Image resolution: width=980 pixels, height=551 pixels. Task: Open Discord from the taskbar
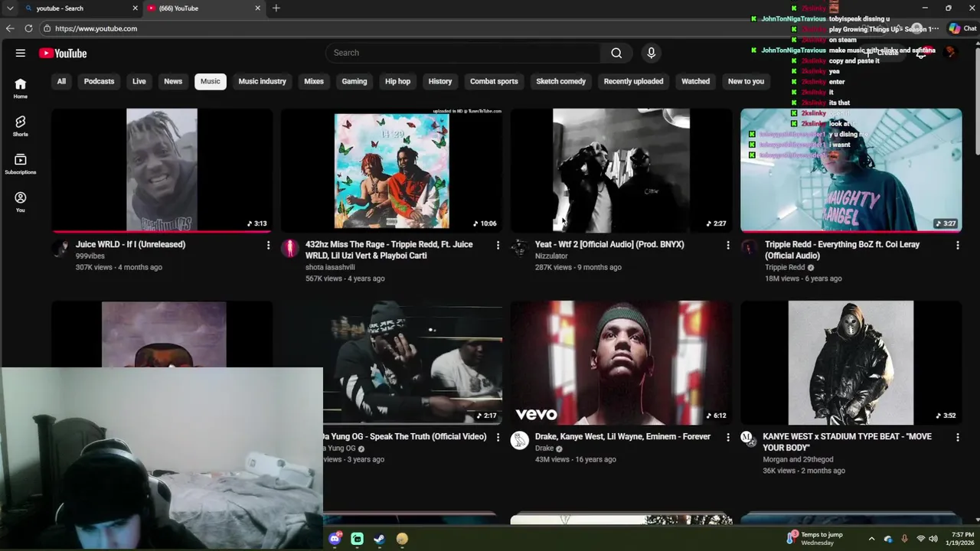coord(335,539)
